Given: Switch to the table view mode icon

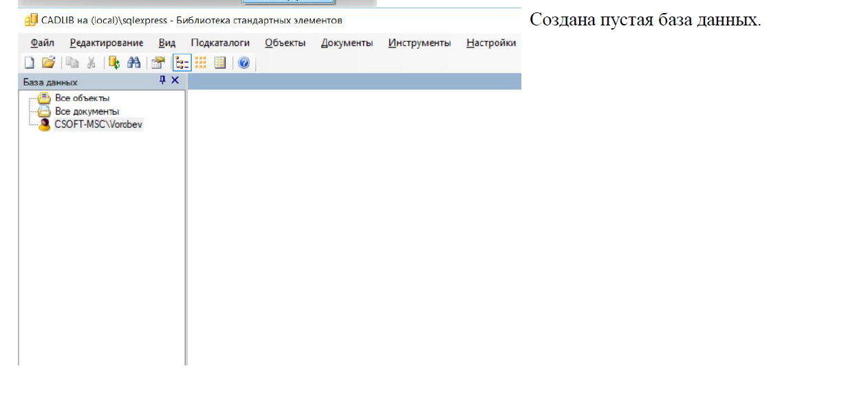Looking at the screenshot, I should pyautogui.click(x=220, y=63).
